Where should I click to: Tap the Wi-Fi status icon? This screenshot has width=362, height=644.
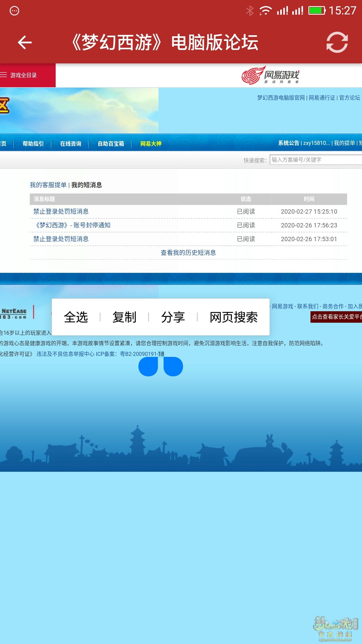click(x=265, y=11)
